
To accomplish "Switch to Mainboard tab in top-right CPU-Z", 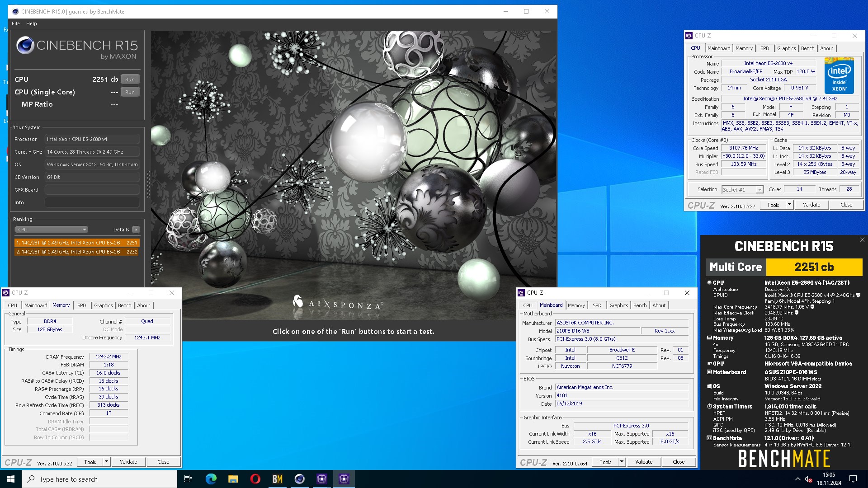I will [719, 48].
